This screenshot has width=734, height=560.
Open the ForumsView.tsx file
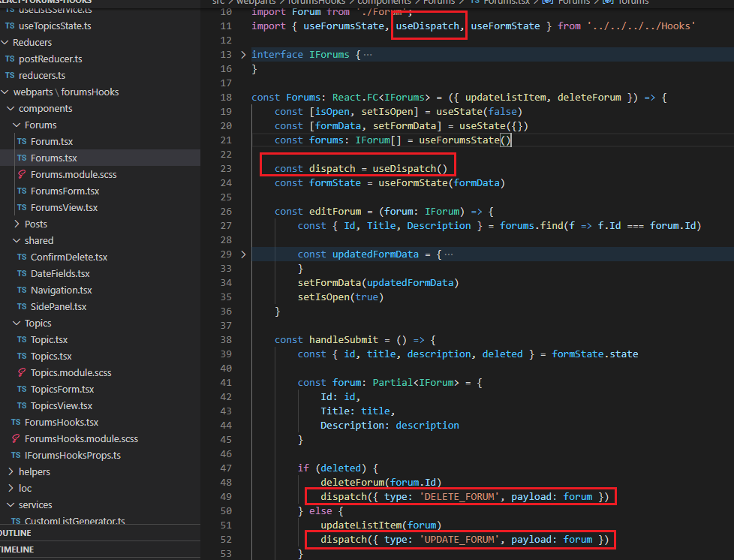(x=64, y=208)
